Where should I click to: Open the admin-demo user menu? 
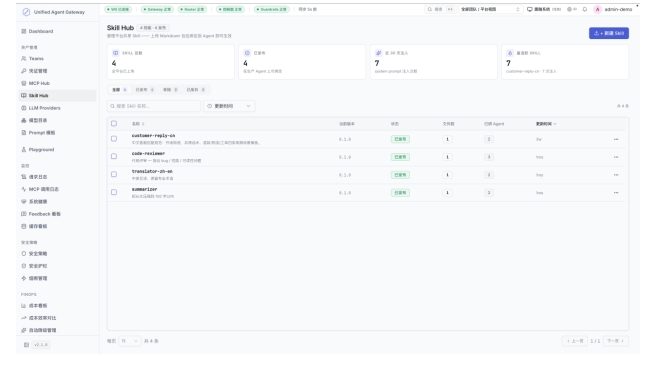coord(613,9)
